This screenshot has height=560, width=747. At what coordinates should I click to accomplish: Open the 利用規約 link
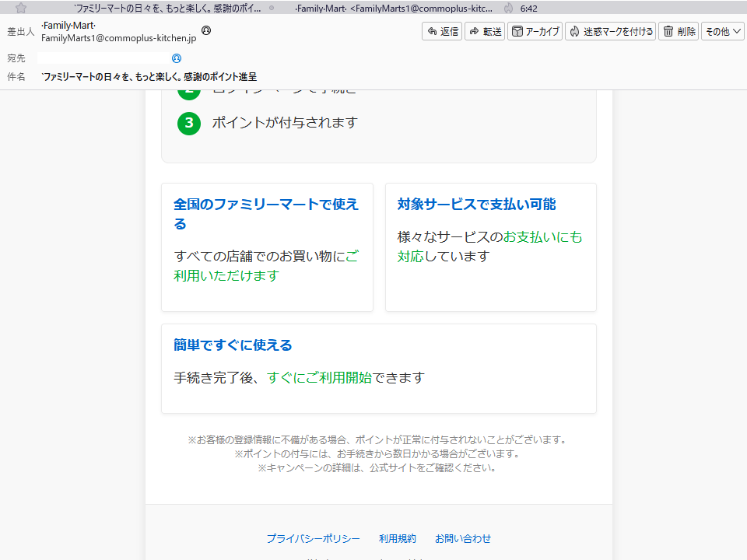point(397,538)
